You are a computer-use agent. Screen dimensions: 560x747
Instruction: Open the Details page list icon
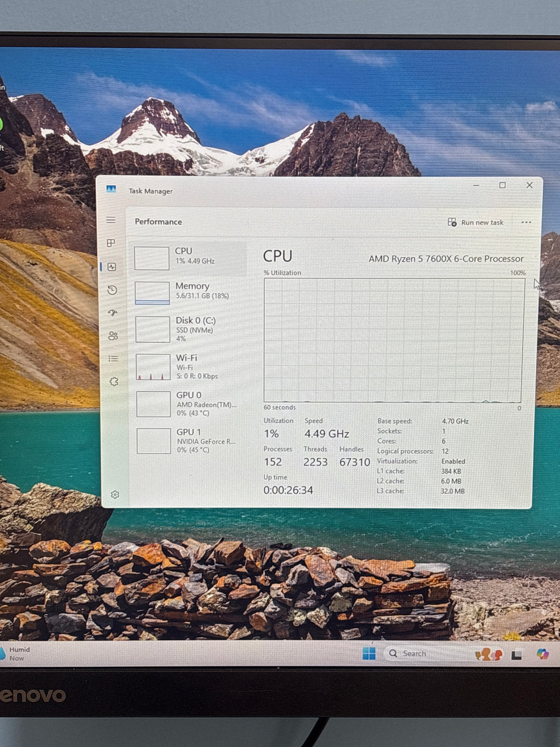[113, 359]
